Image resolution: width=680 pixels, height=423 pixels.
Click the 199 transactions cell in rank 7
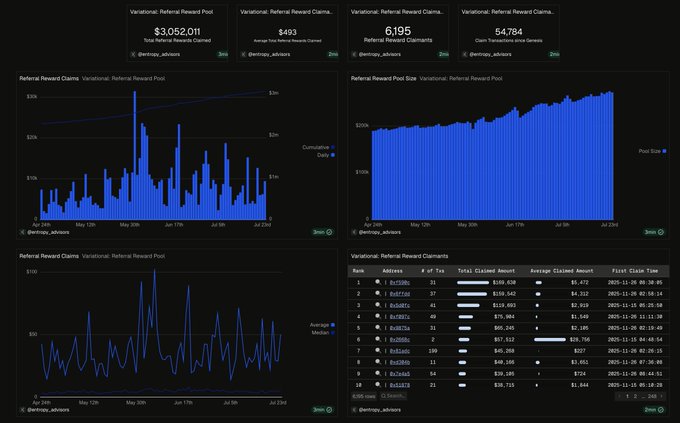pos(432,351)
